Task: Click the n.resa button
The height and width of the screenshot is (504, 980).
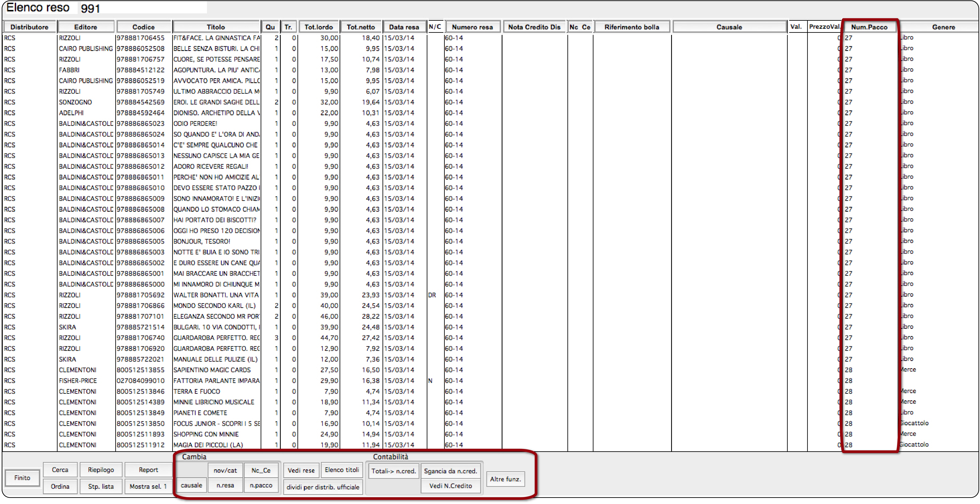Action: click(225, 485)
